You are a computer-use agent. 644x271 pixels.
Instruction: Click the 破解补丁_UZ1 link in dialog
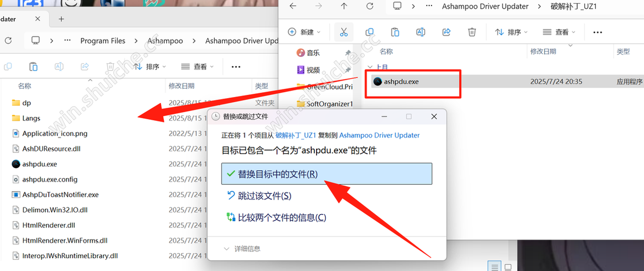[296, 135]
